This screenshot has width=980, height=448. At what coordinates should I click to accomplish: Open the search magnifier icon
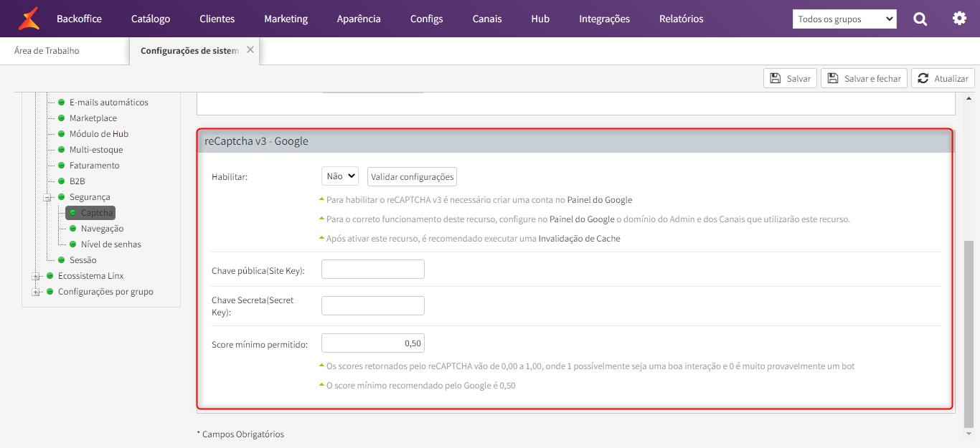coord(920,19)
